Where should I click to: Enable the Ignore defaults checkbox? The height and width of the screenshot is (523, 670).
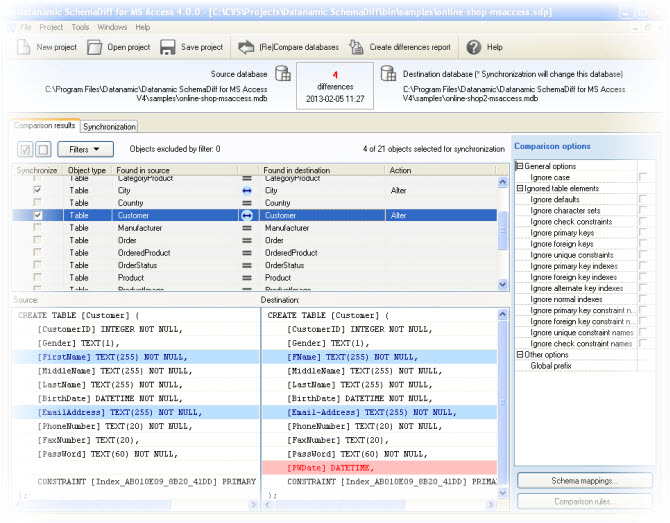pyautogui.click(x=643, y=199)
